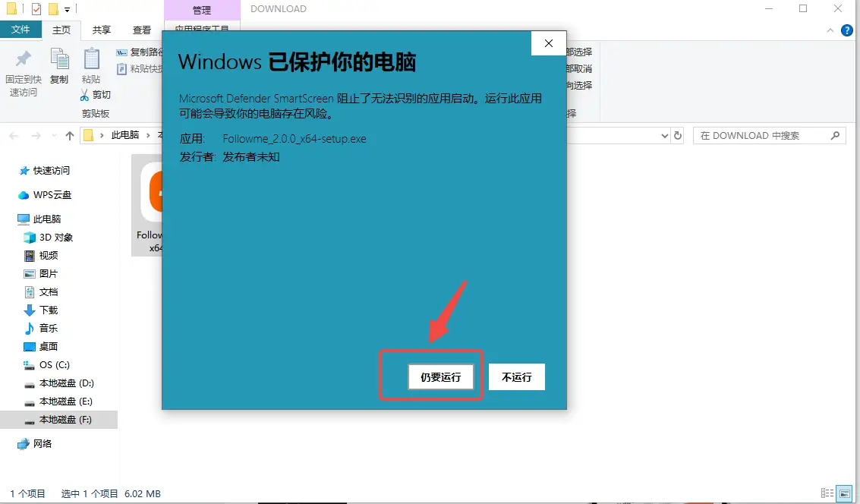860x504 pixels.
Task: Go back with the left arrow
Action: 14,136
